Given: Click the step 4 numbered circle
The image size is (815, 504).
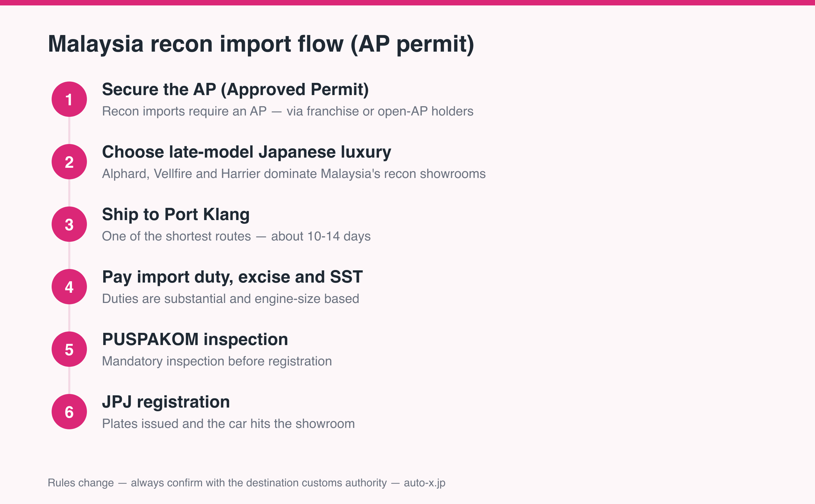Looking at the screenshot, I should tap(69, 287).
